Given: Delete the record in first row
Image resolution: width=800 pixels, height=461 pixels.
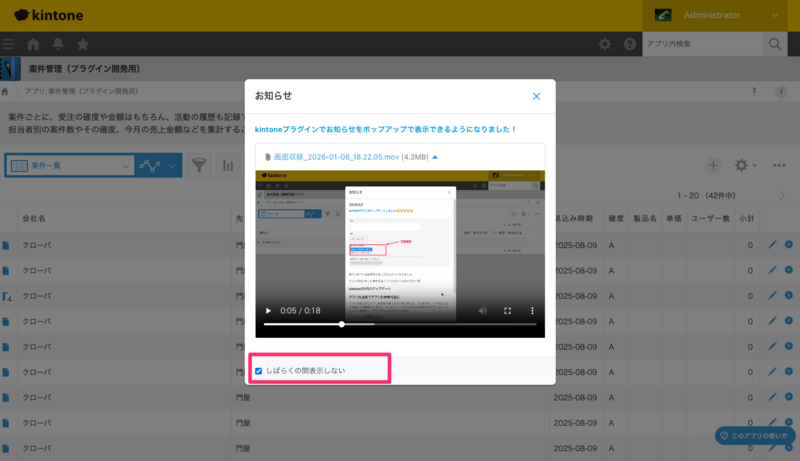Looking at the screenshot, I should 789,245.
